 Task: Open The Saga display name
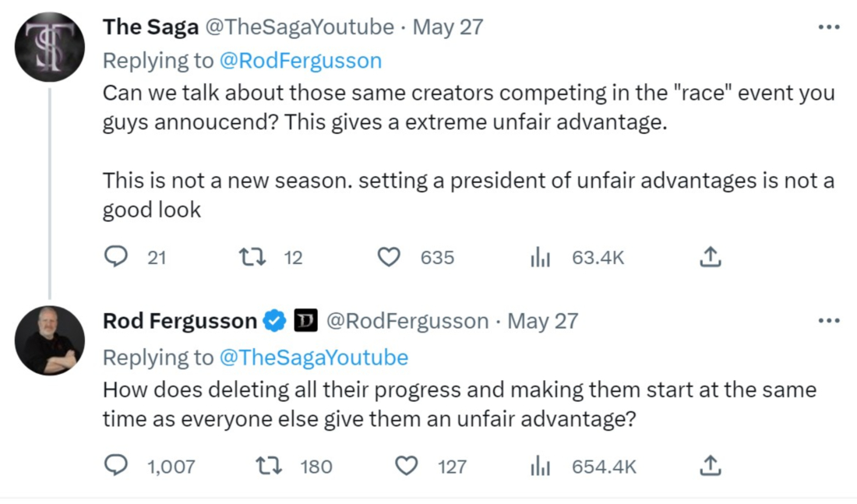point(150,27)
